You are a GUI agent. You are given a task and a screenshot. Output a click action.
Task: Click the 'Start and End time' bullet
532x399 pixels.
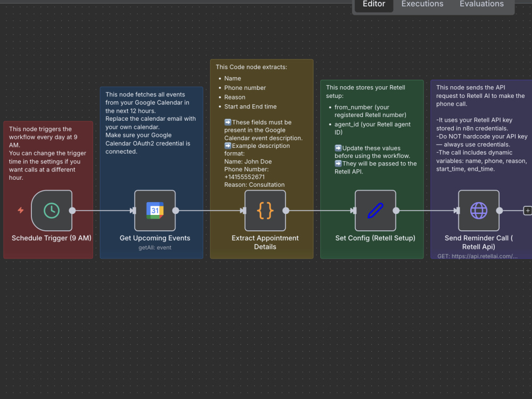point(251,106)
